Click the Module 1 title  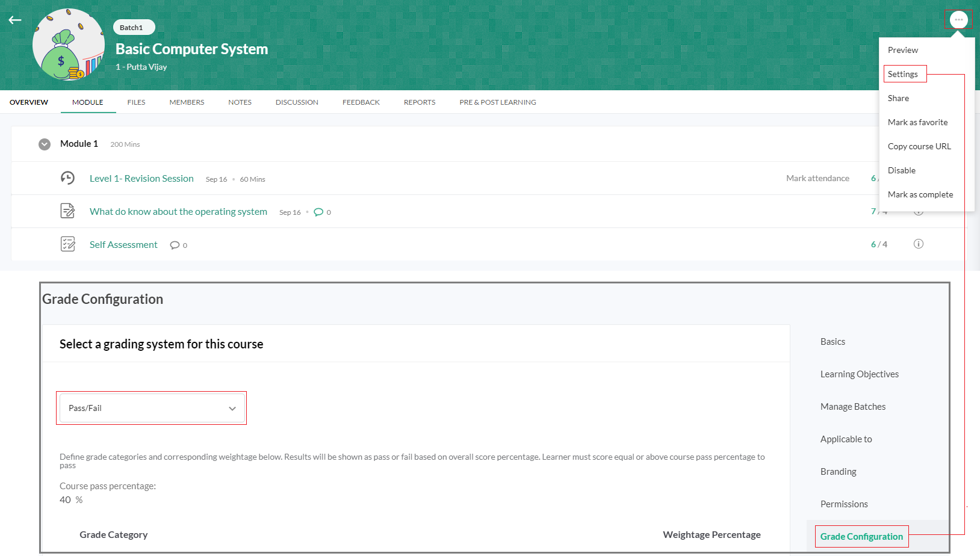click(x=79, y=144)
